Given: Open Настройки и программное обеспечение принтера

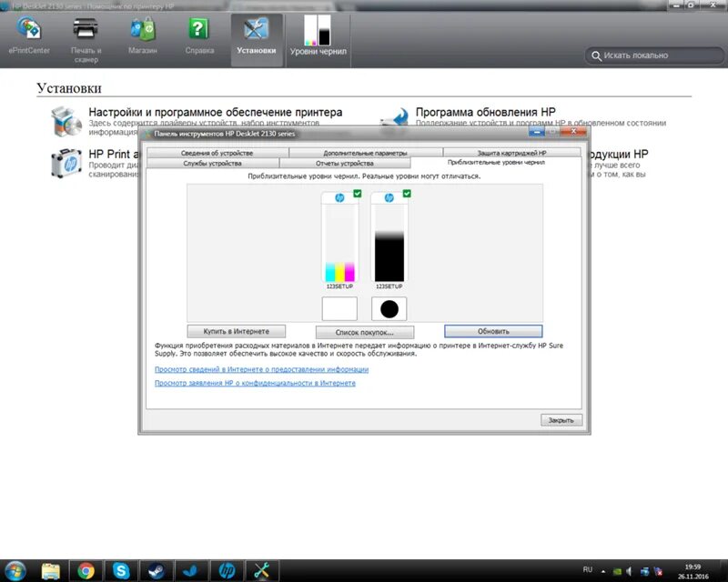Looking at the screenshot, I should point(215,113).
